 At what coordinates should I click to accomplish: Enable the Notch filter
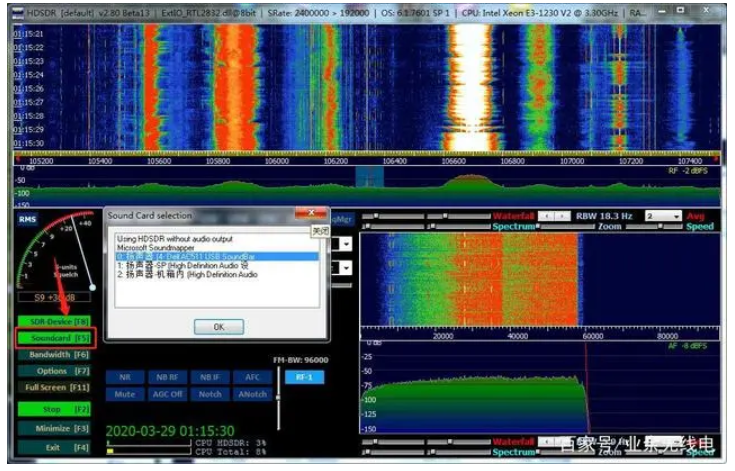click(x=209, y=394)
